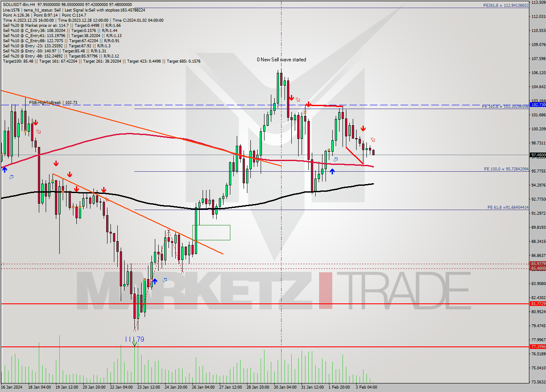Click the 1 Feb 20:00 time label
The height and width of the screenshot is (392, 546).
pyautogui.click(x=340, y=387)
